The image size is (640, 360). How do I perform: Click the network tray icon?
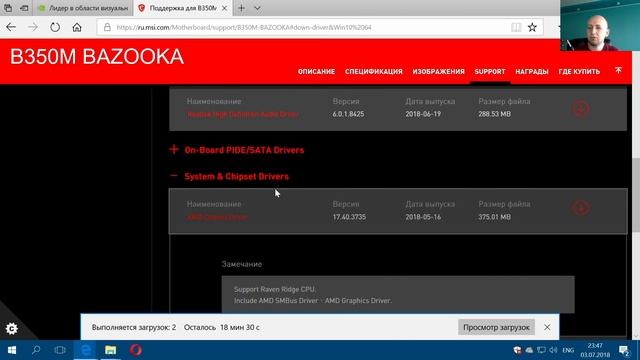point(541,350)
